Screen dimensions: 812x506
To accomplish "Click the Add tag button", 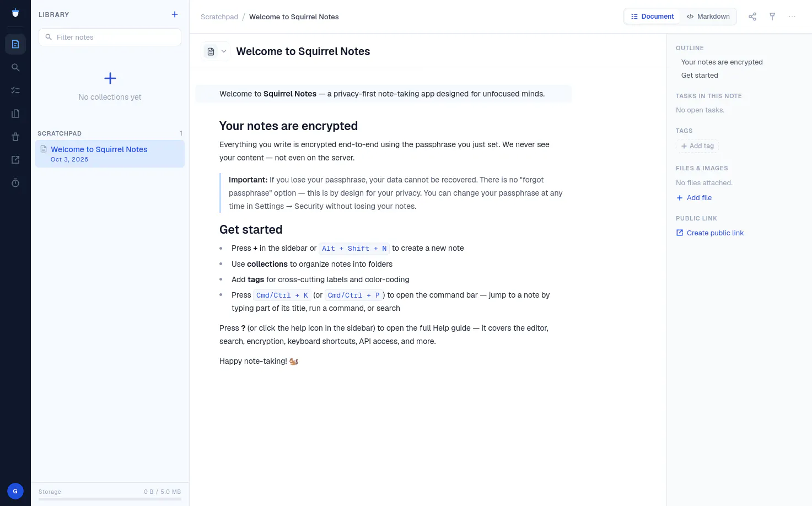I will (697, 146).
